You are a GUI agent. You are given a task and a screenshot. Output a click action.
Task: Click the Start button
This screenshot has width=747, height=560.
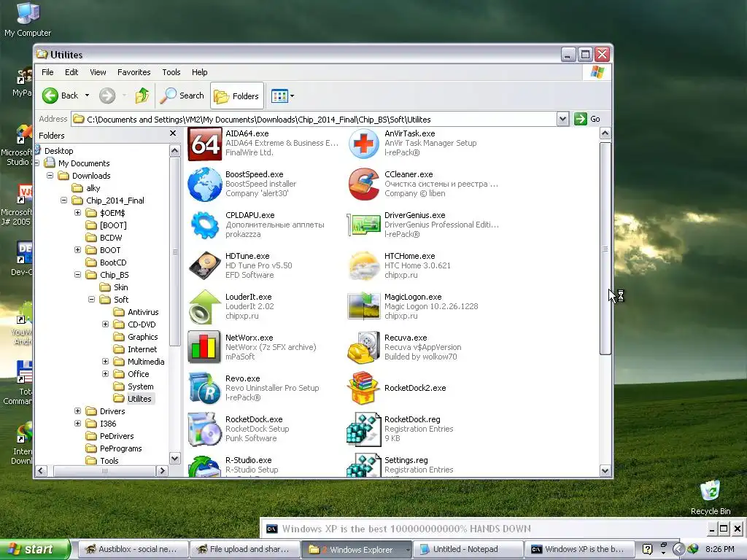[x=34, y=550]
